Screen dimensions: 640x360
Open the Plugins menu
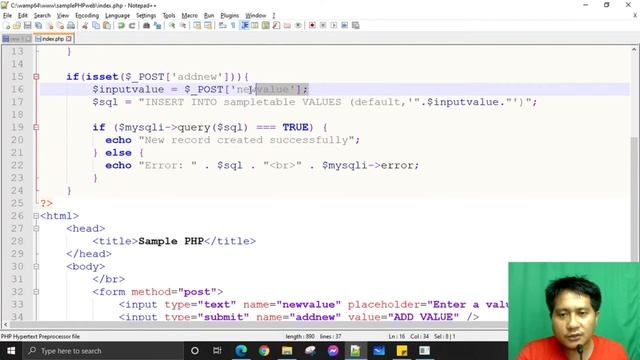229,16
